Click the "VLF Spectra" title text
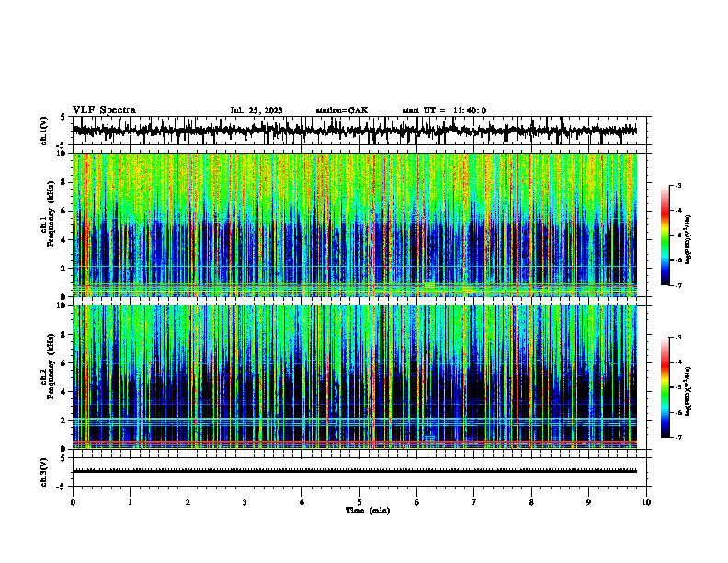728x563 pixels. [104, 110]
